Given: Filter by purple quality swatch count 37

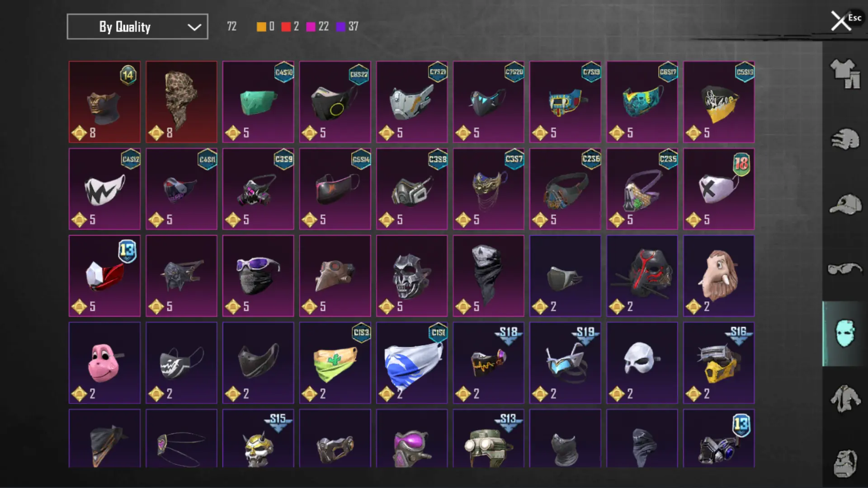Looking at the screenshot, I should pyautogui.click(x=347, y=27).
